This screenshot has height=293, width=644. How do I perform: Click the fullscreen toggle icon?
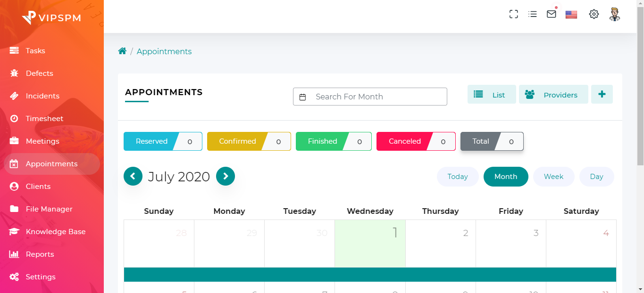[x=514, y=14]
